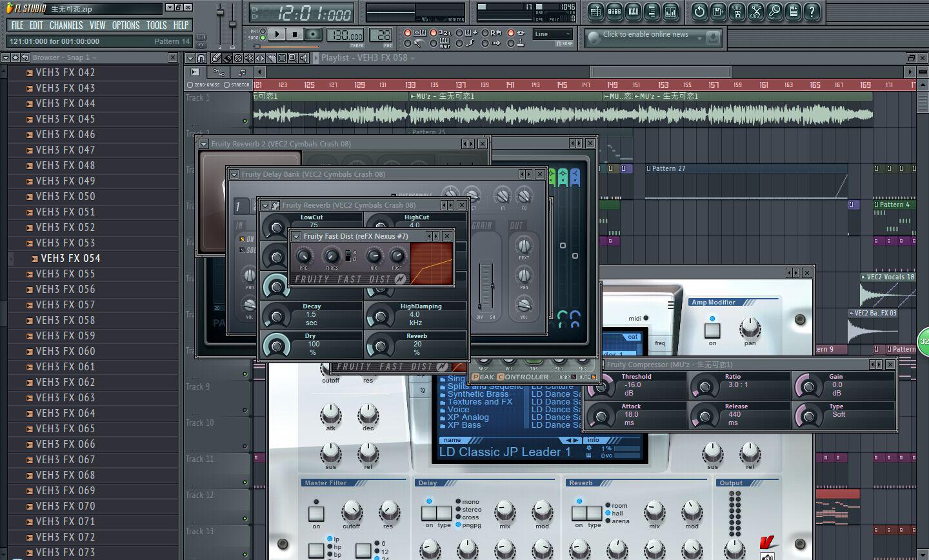This screenshot has height=560, width=929.
Task: Toggle A/B switch in Fruity Fast Dist
Action: point(348,256)
